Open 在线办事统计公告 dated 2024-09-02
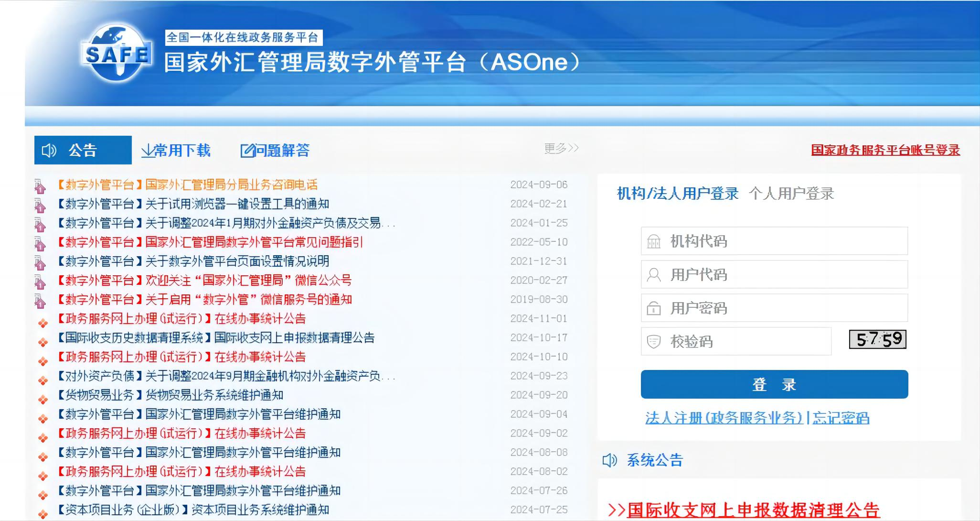Screen dimensions: 980x521 click(181, 434)
